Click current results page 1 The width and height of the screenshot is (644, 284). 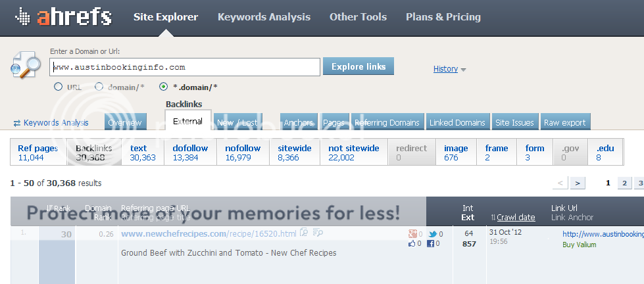tap(608, 183)
